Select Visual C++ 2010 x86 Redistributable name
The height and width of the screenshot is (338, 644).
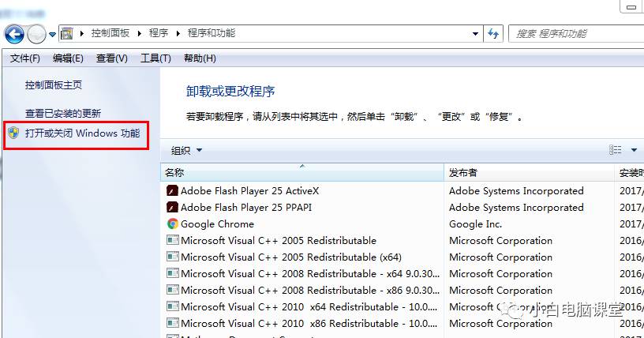309,324
